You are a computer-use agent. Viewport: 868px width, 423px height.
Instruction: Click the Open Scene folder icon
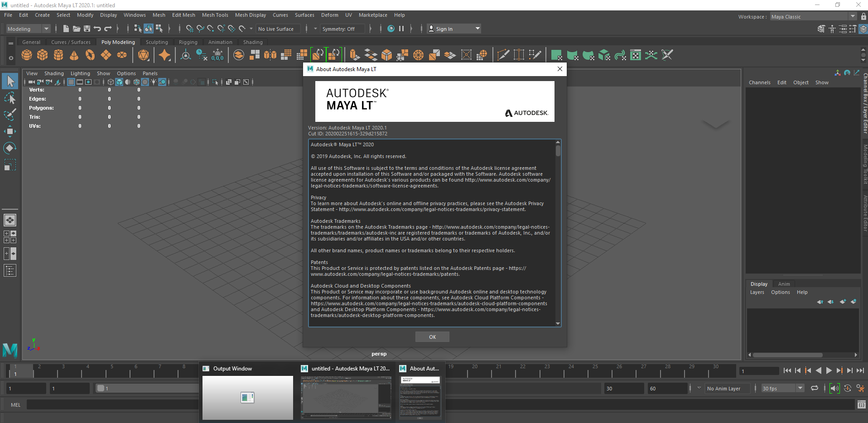point(77,29)
